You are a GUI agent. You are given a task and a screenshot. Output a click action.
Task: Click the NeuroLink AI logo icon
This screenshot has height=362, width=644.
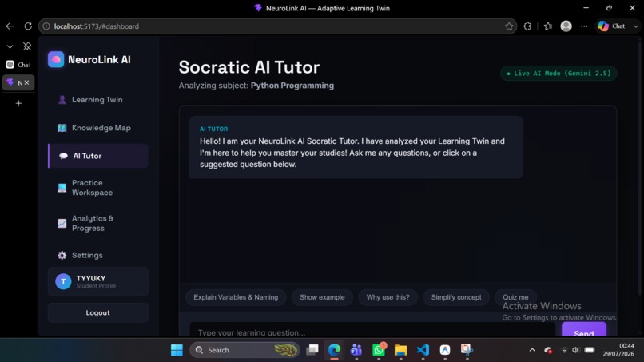coord(56,60)
